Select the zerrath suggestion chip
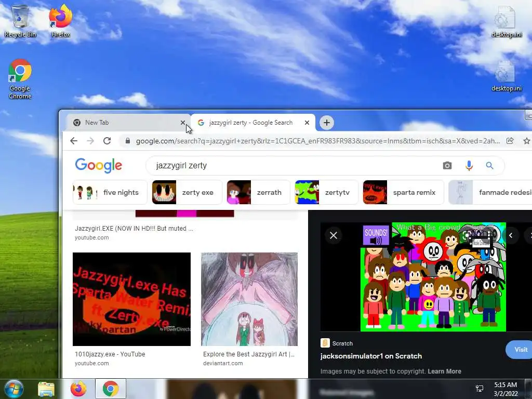 258,192
